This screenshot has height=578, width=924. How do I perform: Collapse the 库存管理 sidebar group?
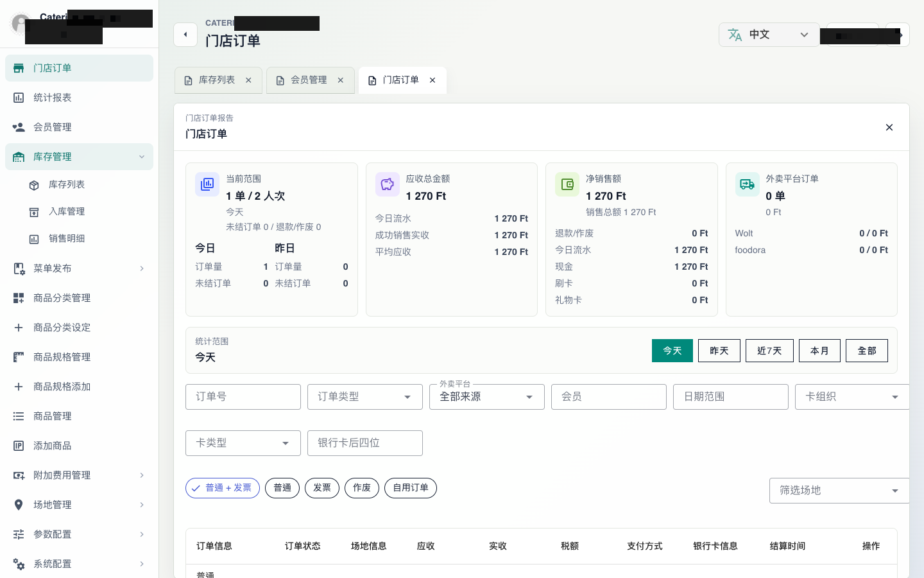tap(79, 157)
